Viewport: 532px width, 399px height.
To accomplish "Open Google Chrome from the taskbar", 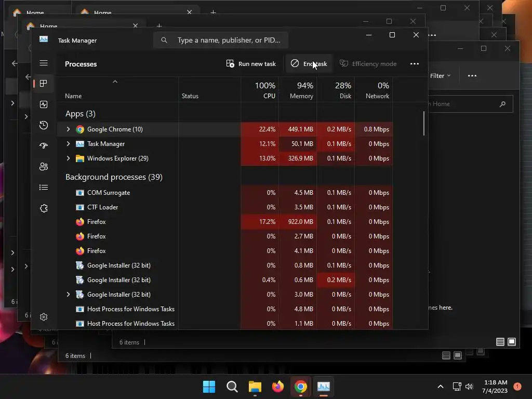I will (x=301, y=387).
